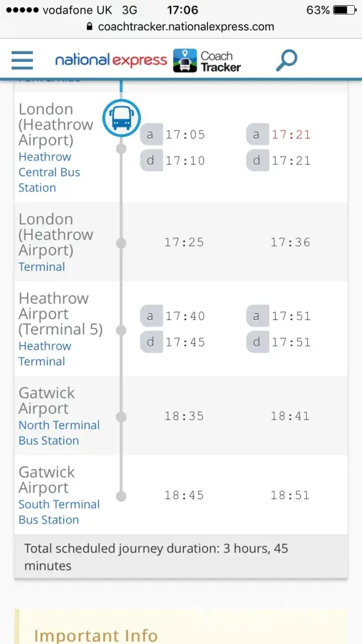Open South Terminal Bus Station link

click(x=59, y=512)
